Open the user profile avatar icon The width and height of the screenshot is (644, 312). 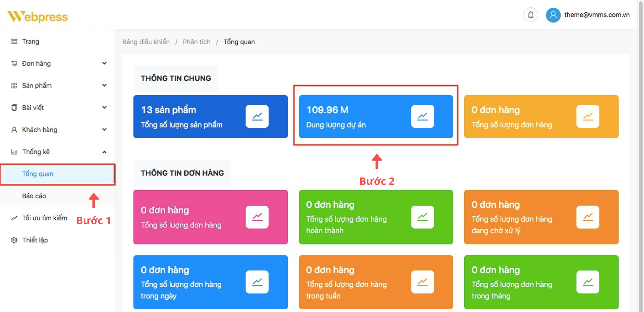coord(553,15)
